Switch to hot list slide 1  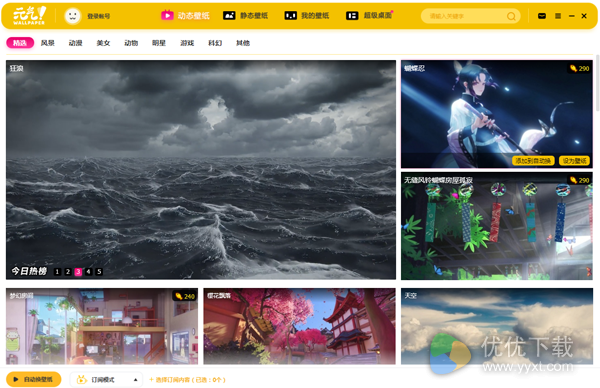57,272
